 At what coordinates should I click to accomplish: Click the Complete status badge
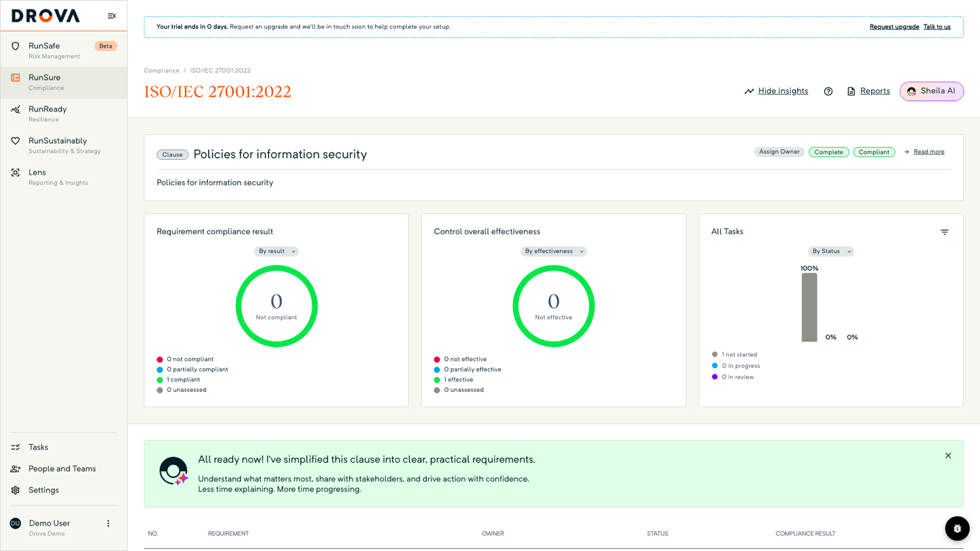tap(829, 152)
